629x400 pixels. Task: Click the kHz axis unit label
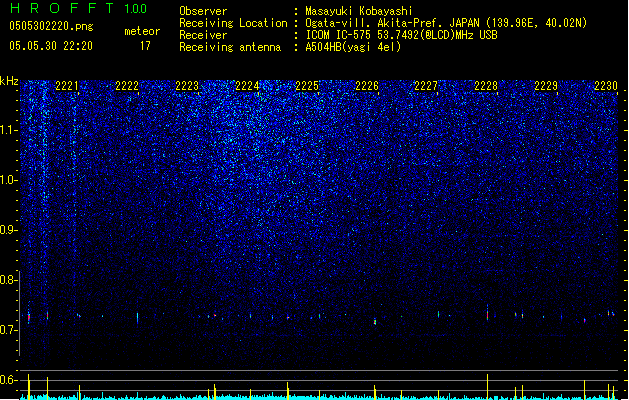9,81
